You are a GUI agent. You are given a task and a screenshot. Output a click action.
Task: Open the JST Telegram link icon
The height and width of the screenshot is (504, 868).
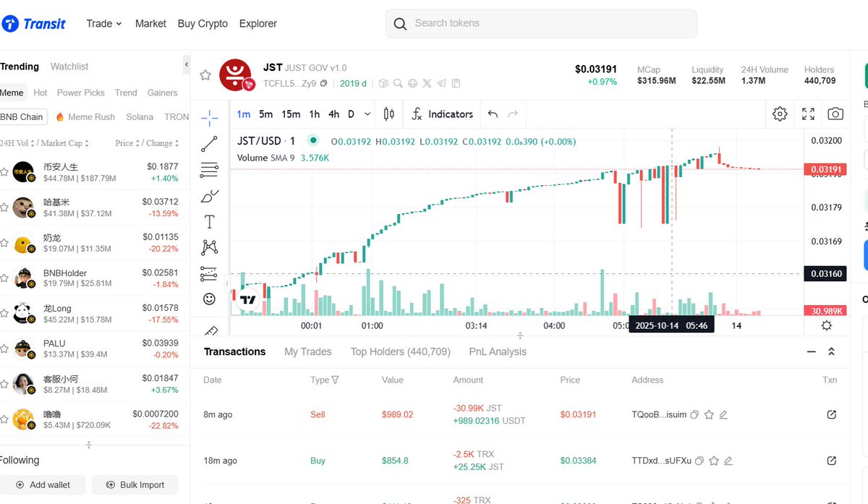(x=441, y=83)
